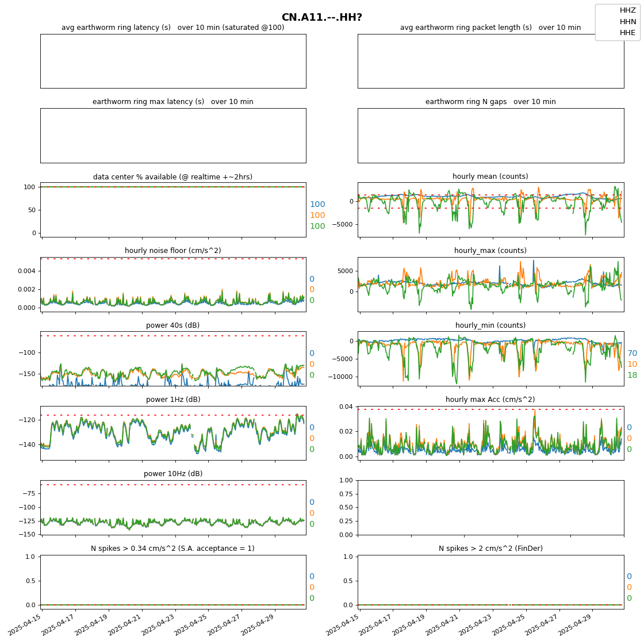Screen dimensions: 644x644
Task: Click the green 18 value beside hourly_min plot
Action: [632, 375]
